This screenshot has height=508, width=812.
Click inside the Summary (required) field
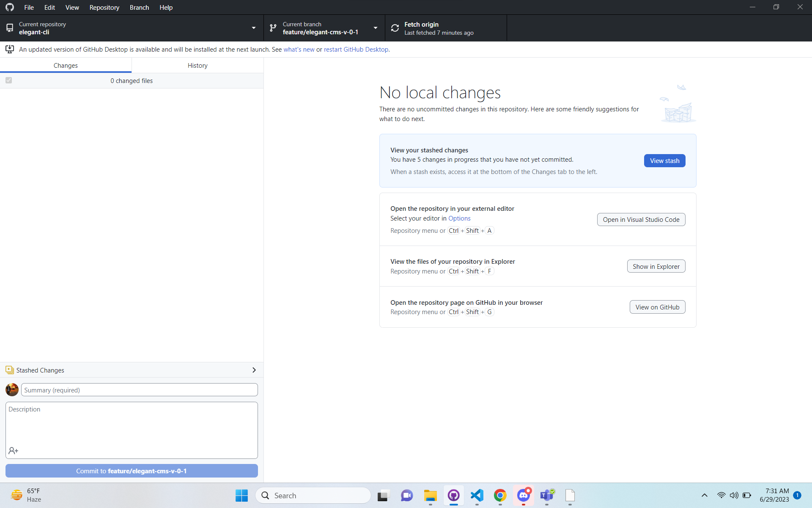pos(139,389)
